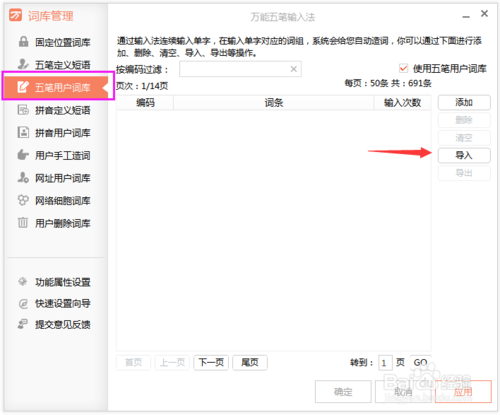Click the edit pencil icon beside 五笔用户词库
Image resolution: width=500 pixels, height=415 pixels.
tap(23, 87)
